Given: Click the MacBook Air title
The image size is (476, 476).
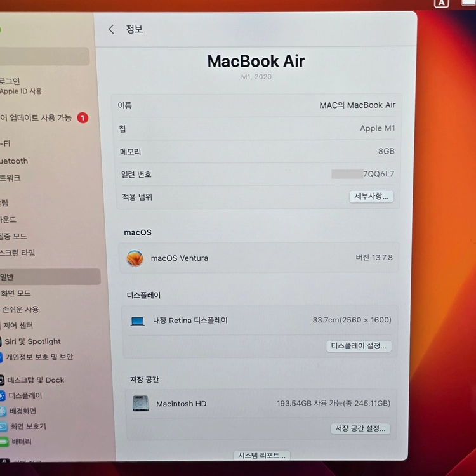Looking at the screenshot, I should click(256, 61).
